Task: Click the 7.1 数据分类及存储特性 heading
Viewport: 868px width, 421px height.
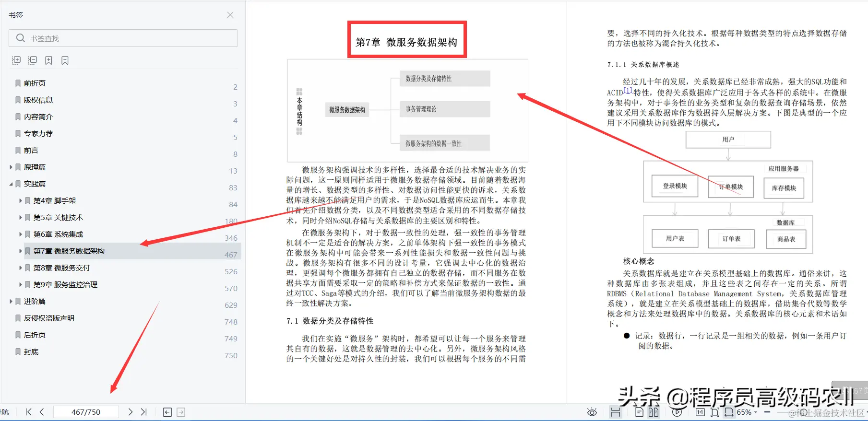Action: tap(330, 321)
